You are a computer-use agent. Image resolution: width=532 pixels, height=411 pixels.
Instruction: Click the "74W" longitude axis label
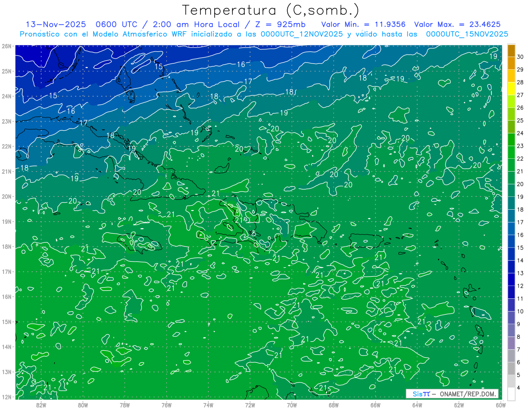(208, 405)
